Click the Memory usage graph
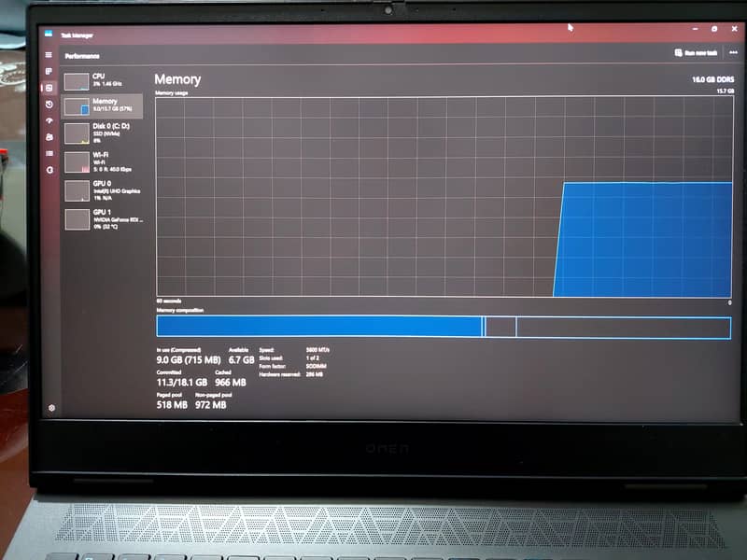The width and height of the screenshot is (747, 560). [444, 197]
